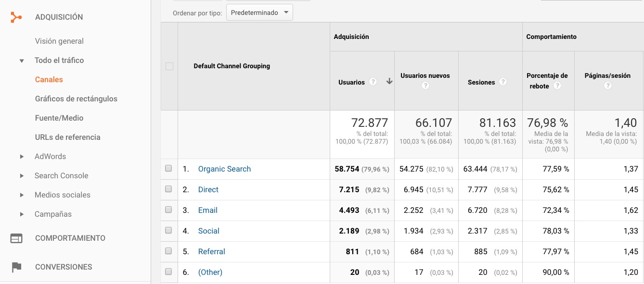
Task: Check the Organic Search row checkbox
Action: pyautogui.click(x=169, y=169)
